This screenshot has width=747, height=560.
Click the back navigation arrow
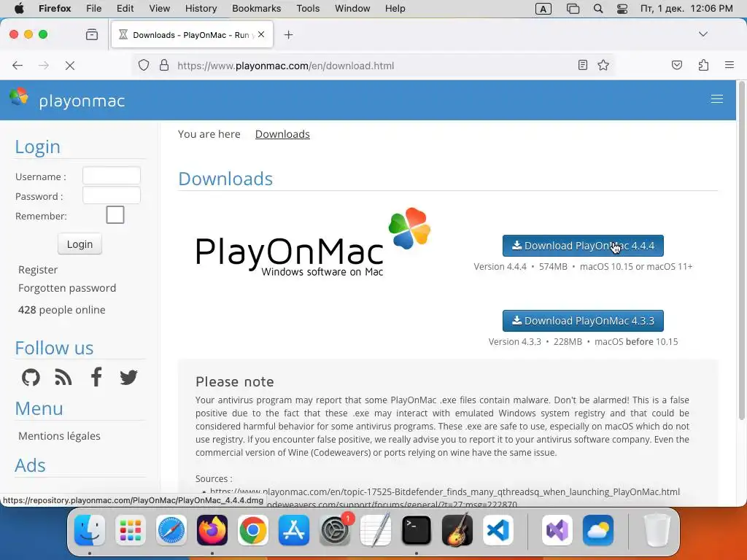[18, 65]
